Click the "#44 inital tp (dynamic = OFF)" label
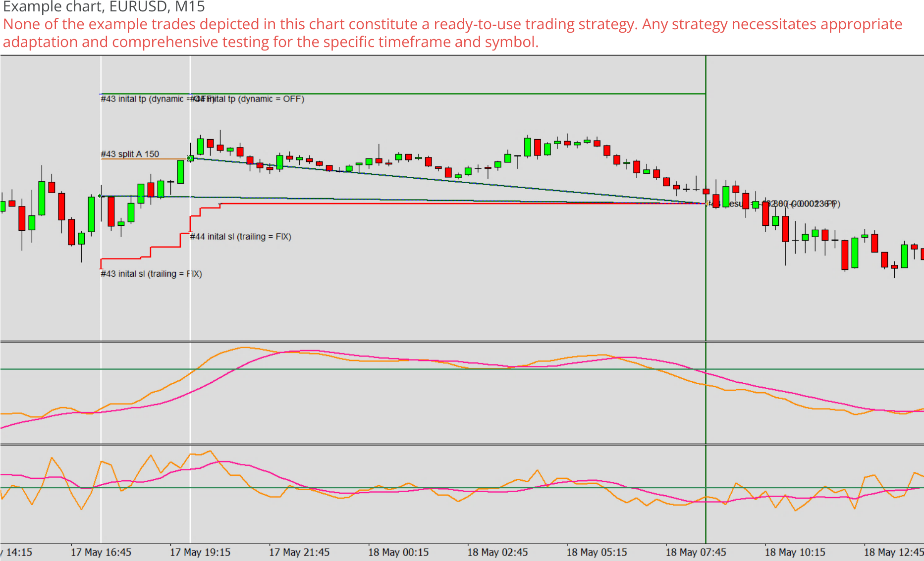This screenshot has width=924, height=561. tap(248, 99)
